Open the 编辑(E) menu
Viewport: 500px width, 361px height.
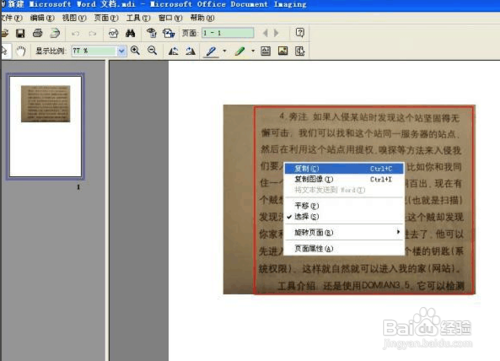[x=42, y=18]
